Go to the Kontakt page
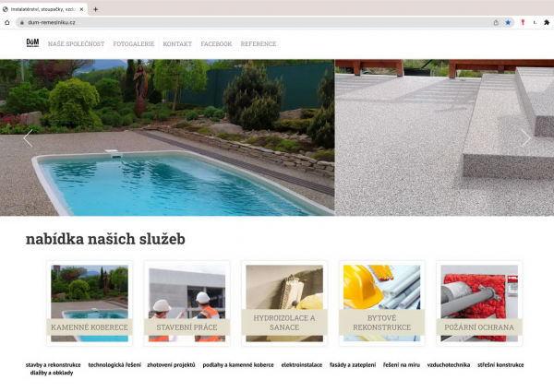Viewport: 554px width, 392px height. (x=177, y=44)
